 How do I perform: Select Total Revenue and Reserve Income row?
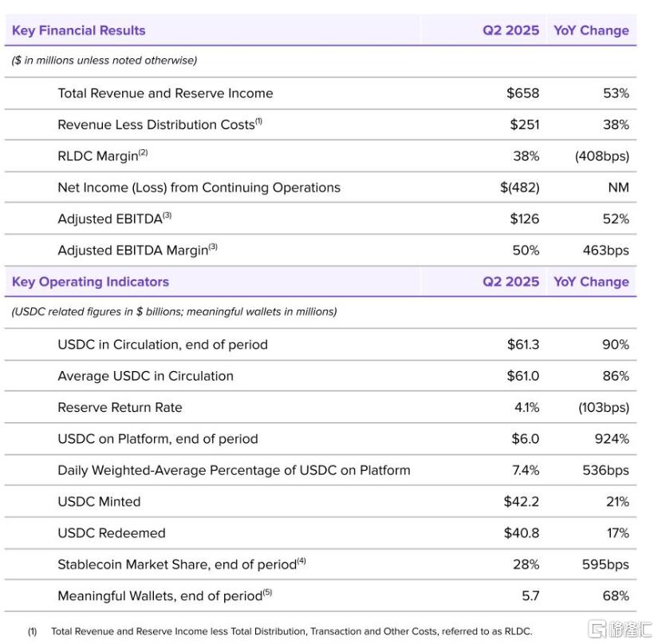321,93
